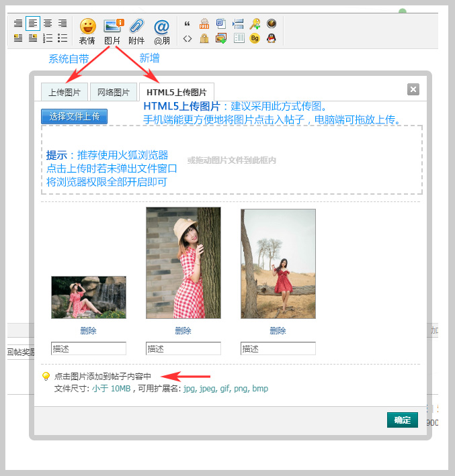Click the drop zone text 或拖动图片文件到此框内
This screenshot has height=476, width=455.
coord(232,160)
